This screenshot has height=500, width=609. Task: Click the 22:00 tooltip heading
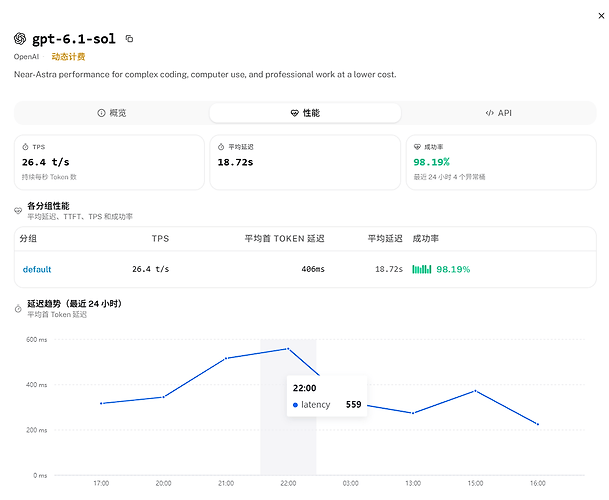304,388
